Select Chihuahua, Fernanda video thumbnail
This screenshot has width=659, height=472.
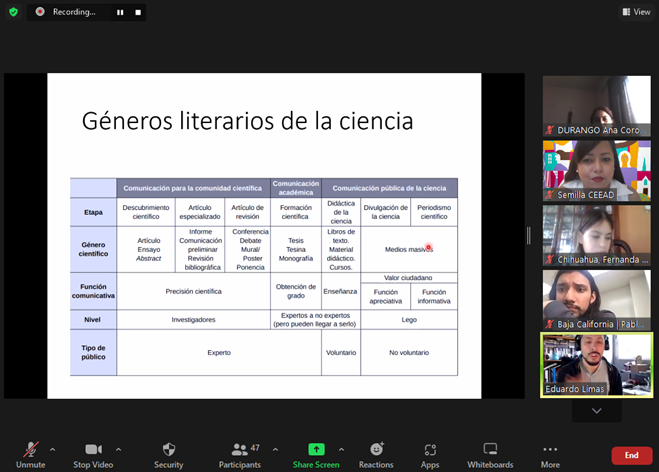pyautogui.click(x=596, y=235)
